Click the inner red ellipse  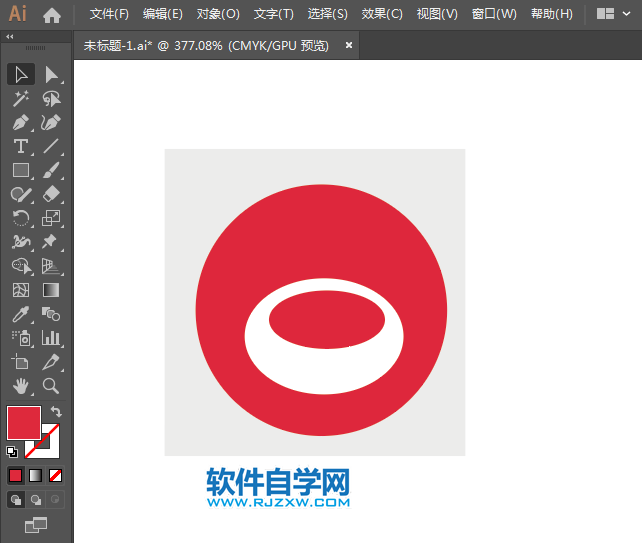tap(327, 320)
